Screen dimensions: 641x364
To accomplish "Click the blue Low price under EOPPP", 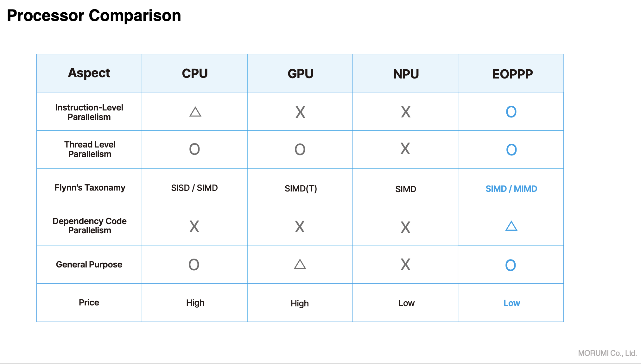I will tap(511, 303).
